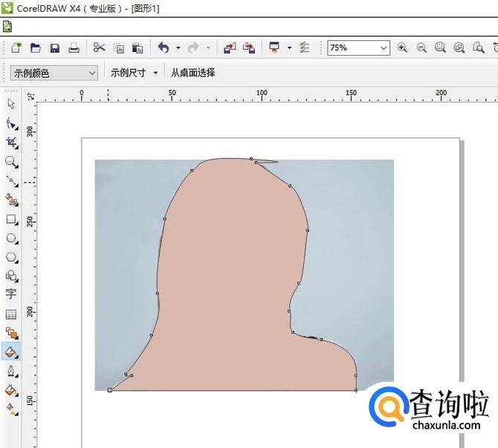Select the Freehand curve tool
The image size is (498, 448).
pos(12,181)
